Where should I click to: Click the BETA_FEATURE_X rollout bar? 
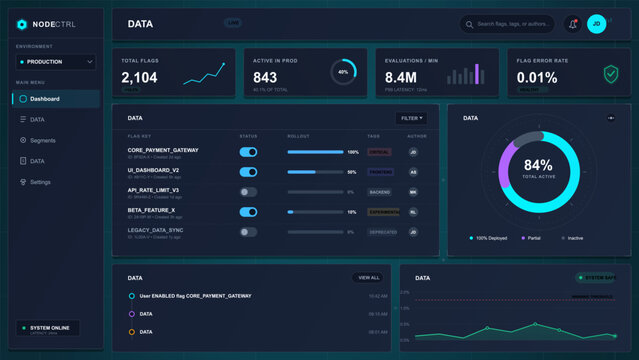click(315, 212)
